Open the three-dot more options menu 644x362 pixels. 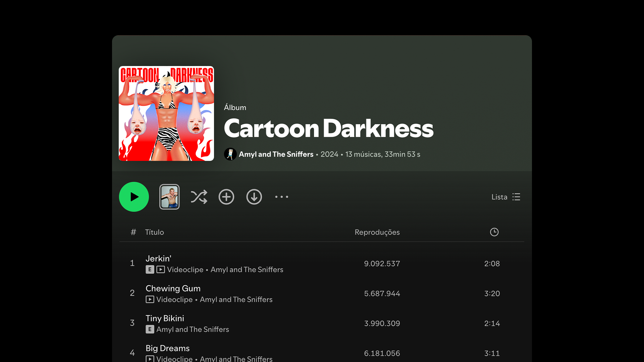(x=282, y=197)
